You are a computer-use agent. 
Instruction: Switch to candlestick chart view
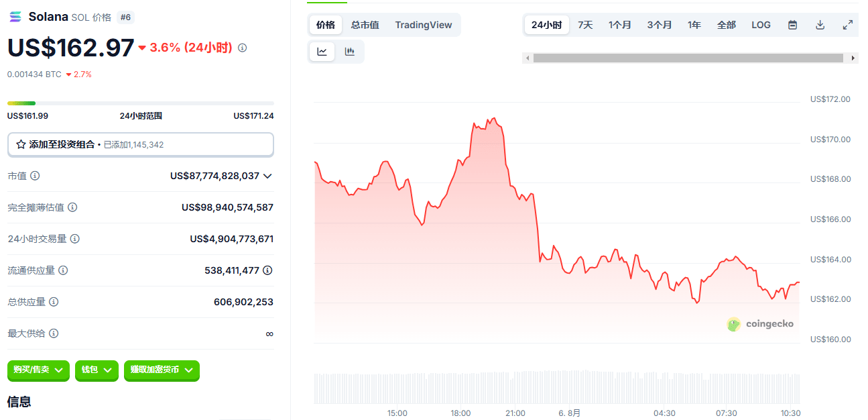click(349, 52)
